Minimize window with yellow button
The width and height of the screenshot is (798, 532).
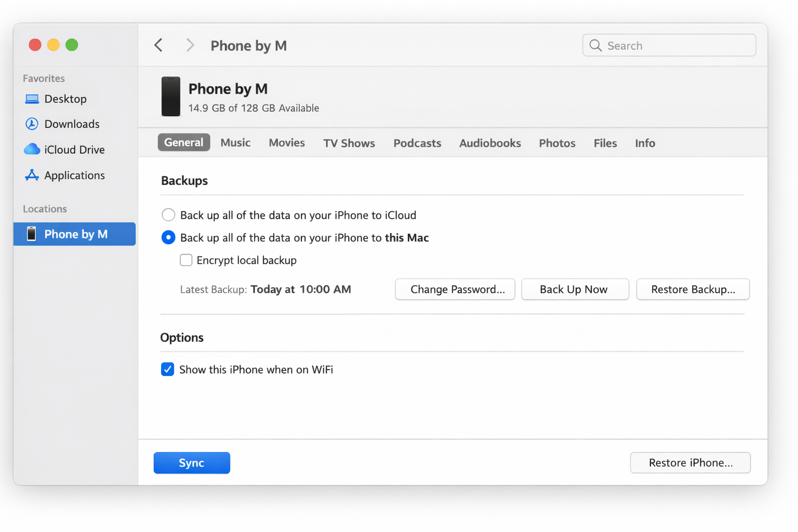(54, 45)
